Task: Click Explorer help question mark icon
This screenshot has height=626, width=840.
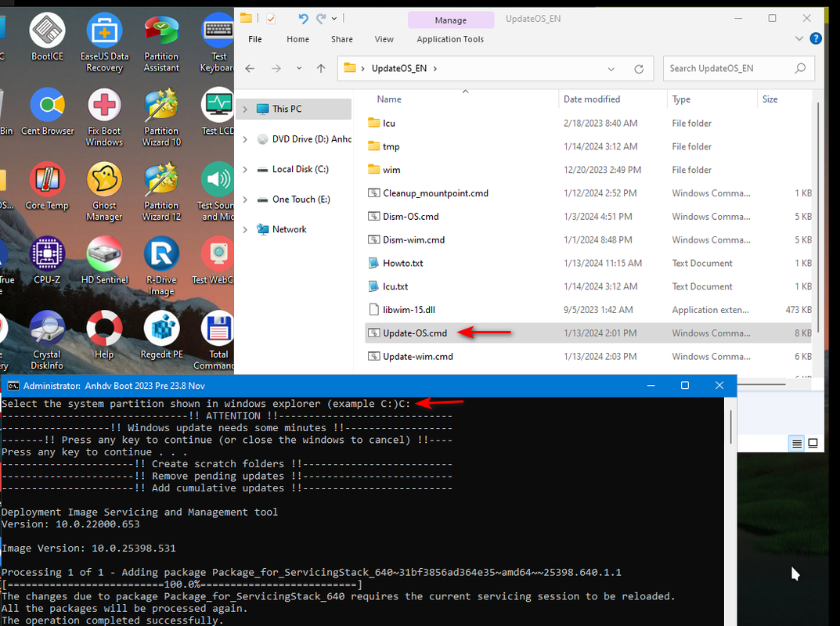Action: point(816,38)
